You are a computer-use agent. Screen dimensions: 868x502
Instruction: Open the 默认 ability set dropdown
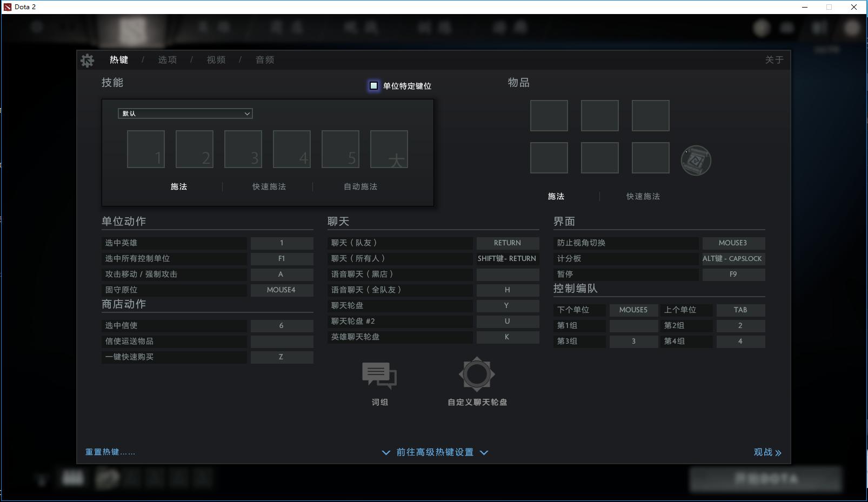click(x=185, y=113)
